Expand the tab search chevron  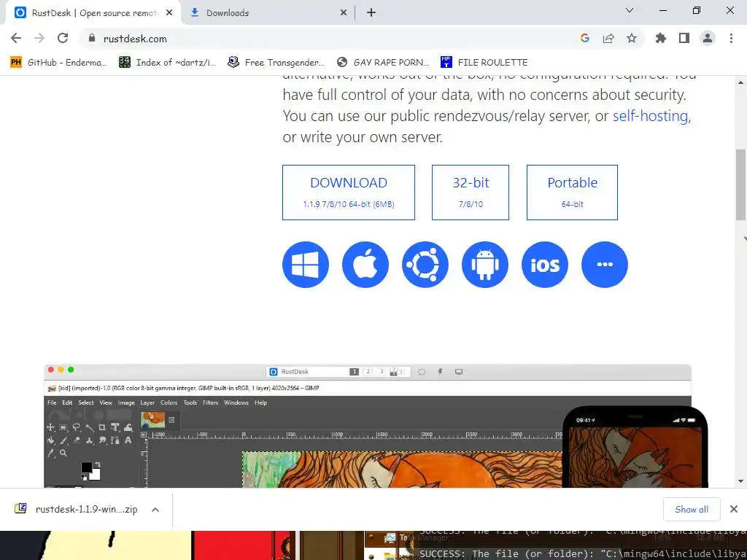tap(630, 10)
